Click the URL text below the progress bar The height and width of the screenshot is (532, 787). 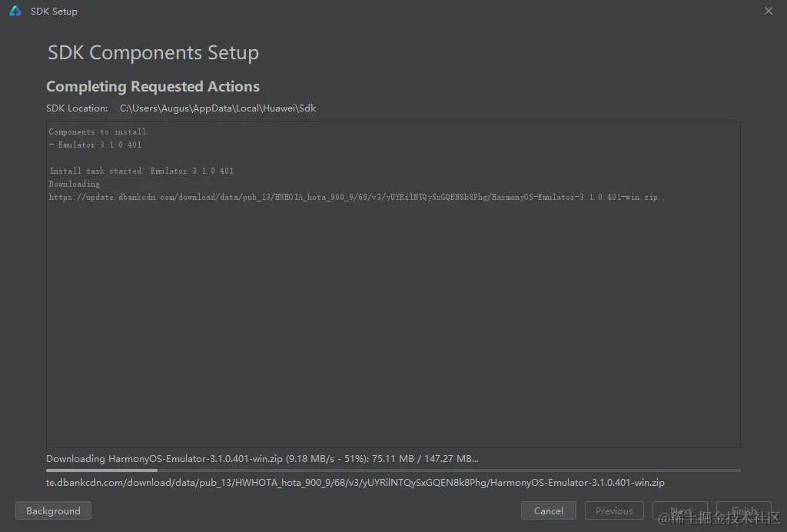355,483
